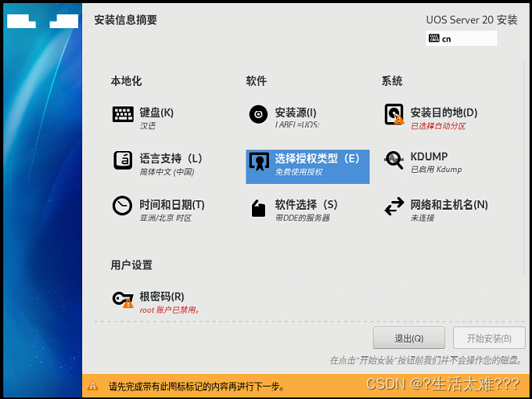532x399 pixels.
Task: Select the license type certificate icon
Action: tap(259, 161)
